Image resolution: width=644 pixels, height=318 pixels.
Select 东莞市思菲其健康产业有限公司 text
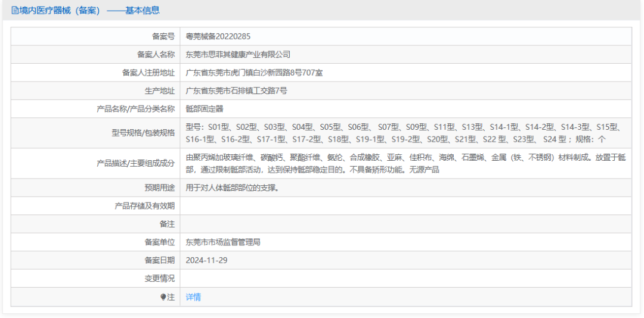pos(238,55)
